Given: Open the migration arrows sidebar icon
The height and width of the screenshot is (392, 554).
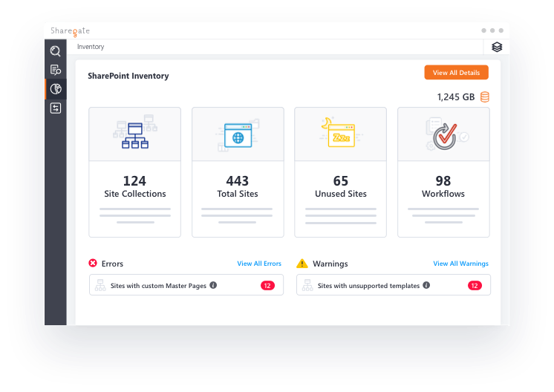Looking at the screenshot, I should [x=56, y=108].
